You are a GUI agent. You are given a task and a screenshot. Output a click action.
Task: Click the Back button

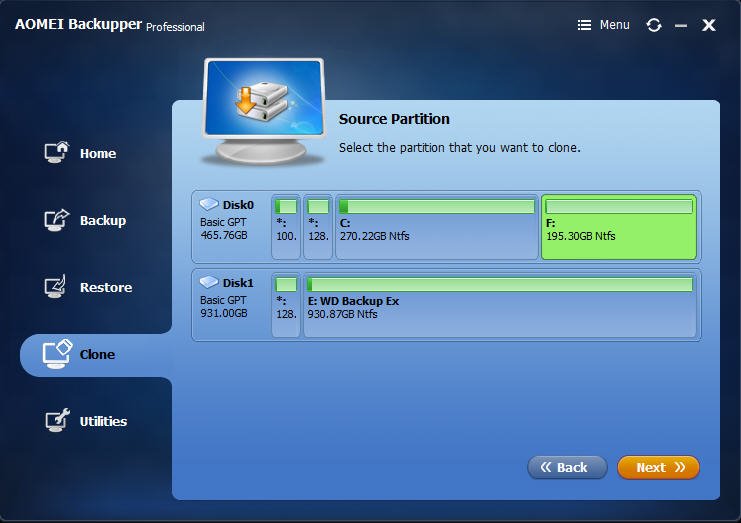click(567, 467)
